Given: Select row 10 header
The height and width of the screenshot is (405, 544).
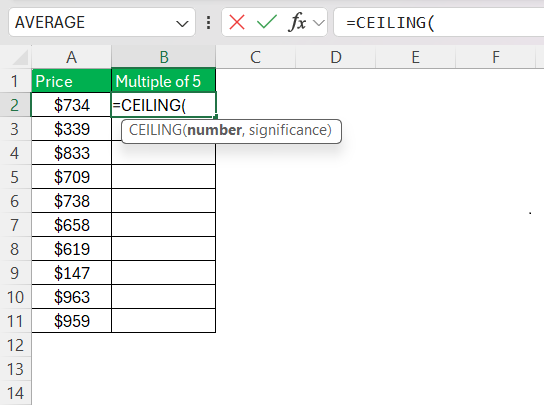Looking at the screenshot, I should (x=15, y=297).
